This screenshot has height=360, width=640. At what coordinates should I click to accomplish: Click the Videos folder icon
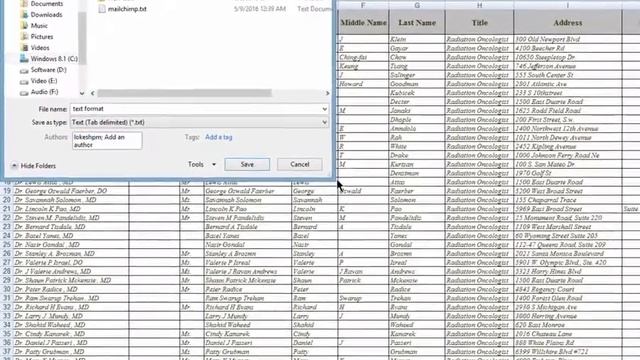click(x=25, y=48)
